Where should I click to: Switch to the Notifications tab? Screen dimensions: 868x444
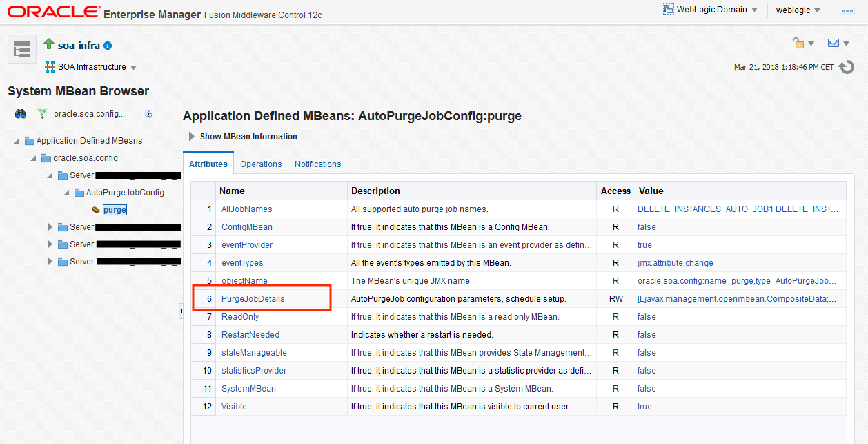(317, 164)
